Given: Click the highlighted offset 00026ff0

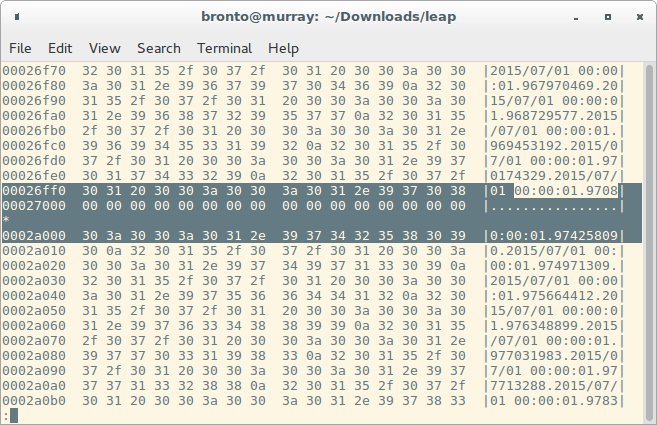Looking at the screenshot, I should [32, 190].
